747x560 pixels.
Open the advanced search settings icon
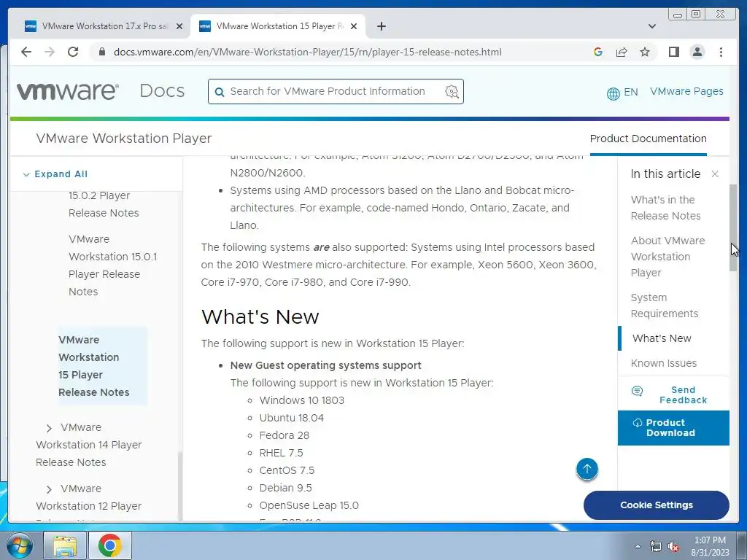[x=452, y=91]
